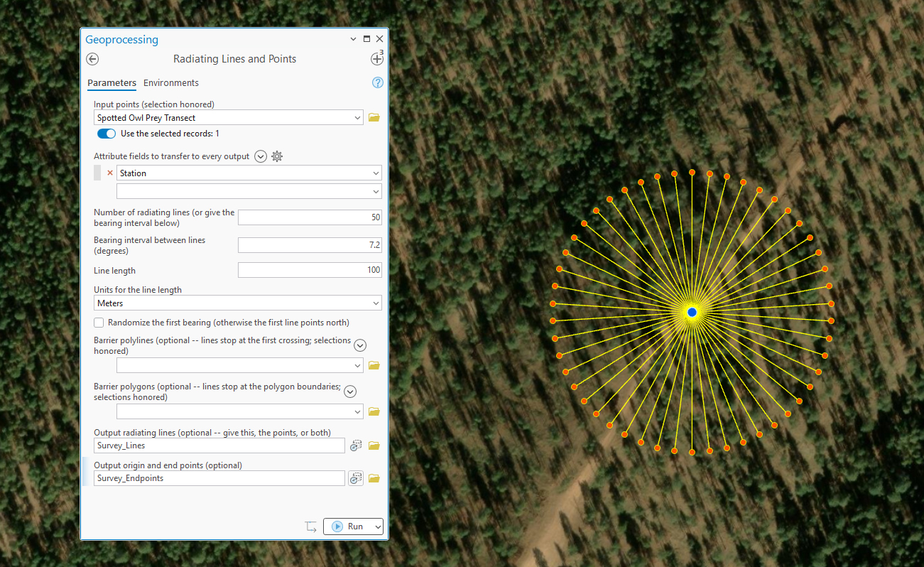Go back with the Geoprocessing back arrow
The width and height of the screenshot is (924, 567).
[x=92, y=60]
